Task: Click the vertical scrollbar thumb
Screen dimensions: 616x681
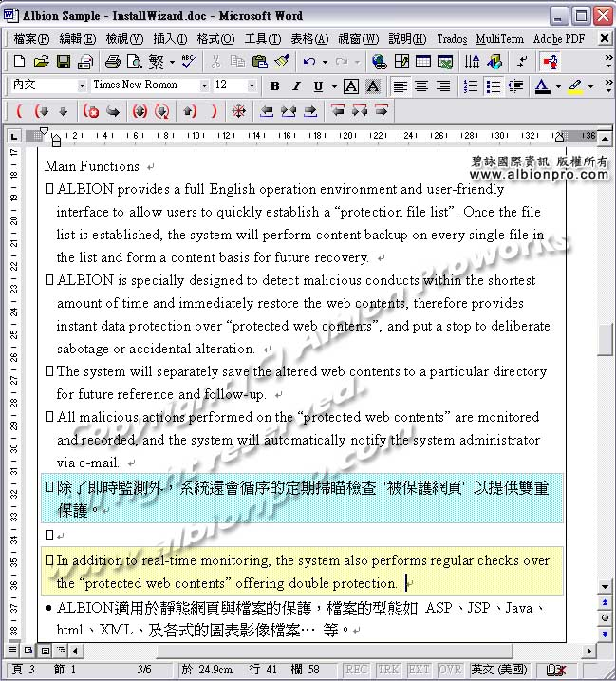Action: (605, 340)
